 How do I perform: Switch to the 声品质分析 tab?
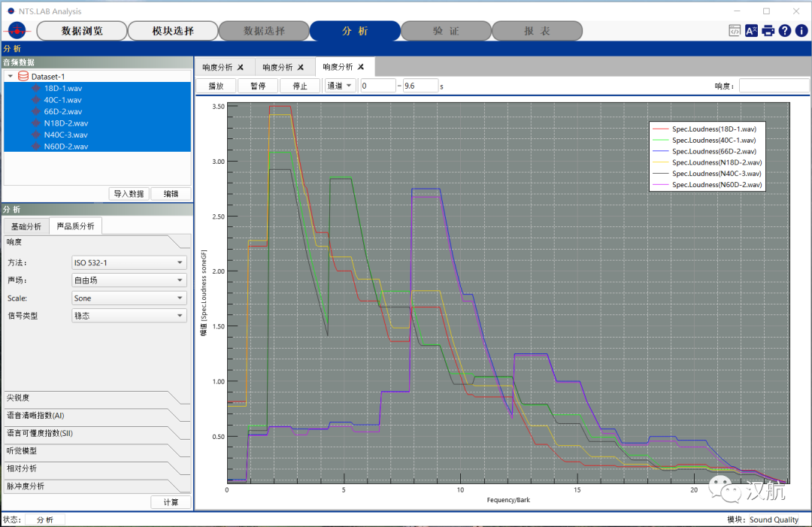pos(76,226)
